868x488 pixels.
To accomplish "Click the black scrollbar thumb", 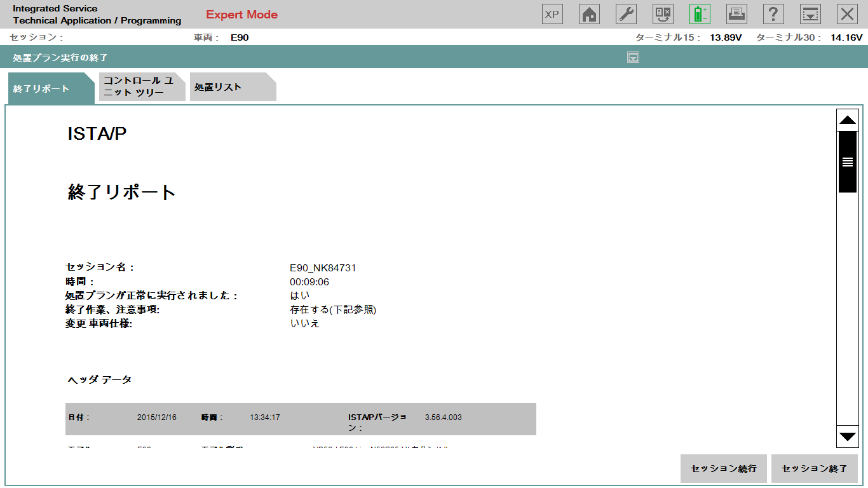I will 848,161.
